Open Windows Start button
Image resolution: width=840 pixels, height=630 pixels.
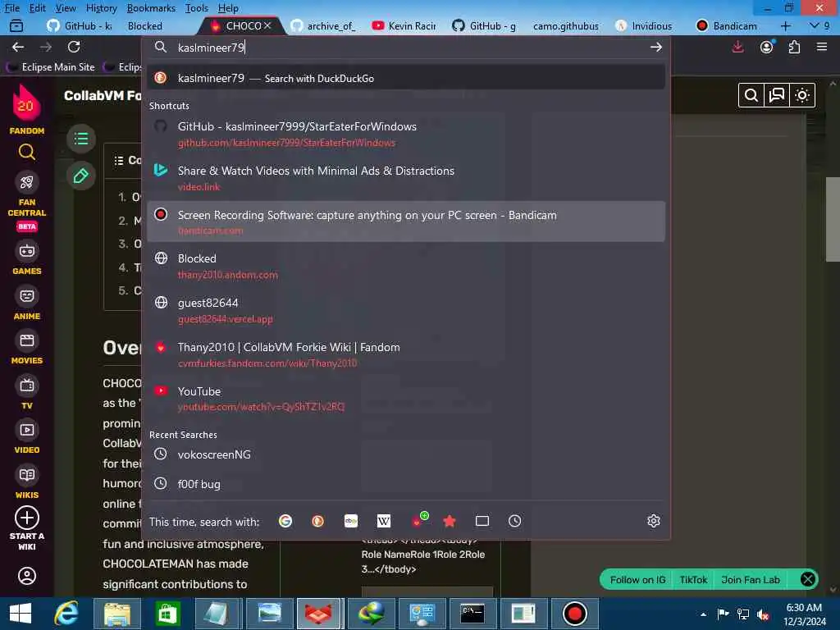(21, 614)
